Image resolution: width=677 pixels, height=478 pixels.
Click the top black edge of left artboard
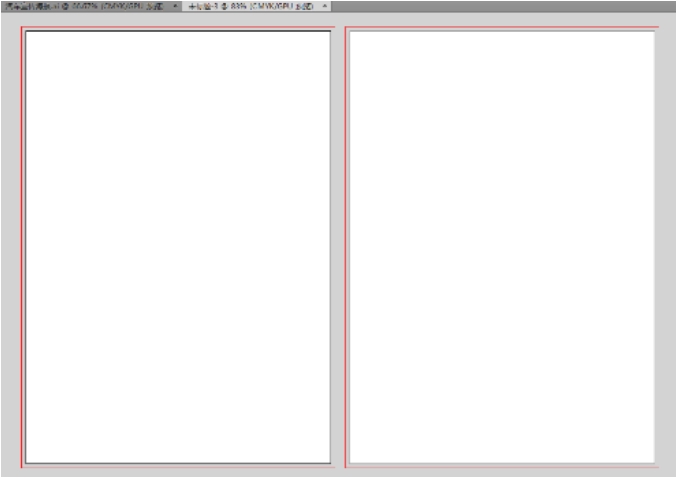pos(178,31)
